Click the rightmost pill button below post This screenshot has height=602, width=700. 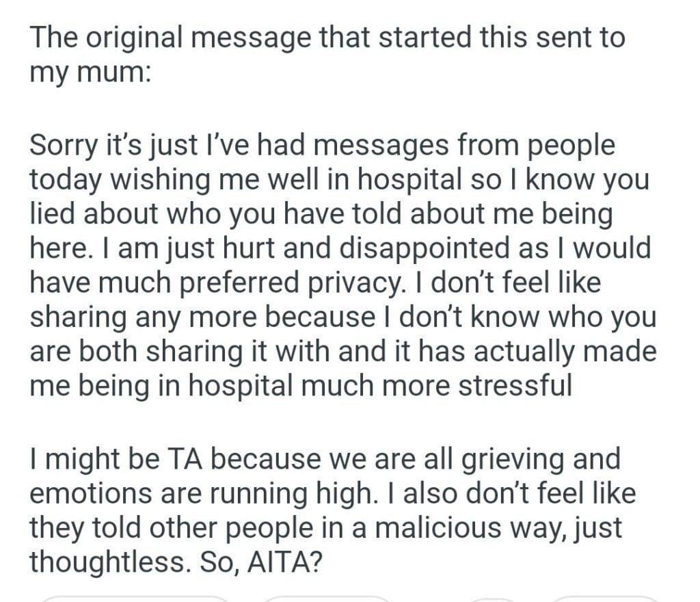(x=604, y=599)
